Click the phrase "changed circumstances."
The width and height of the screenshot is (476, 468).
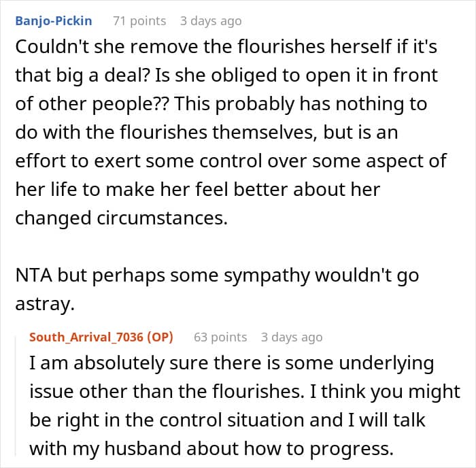pos(122,218)
